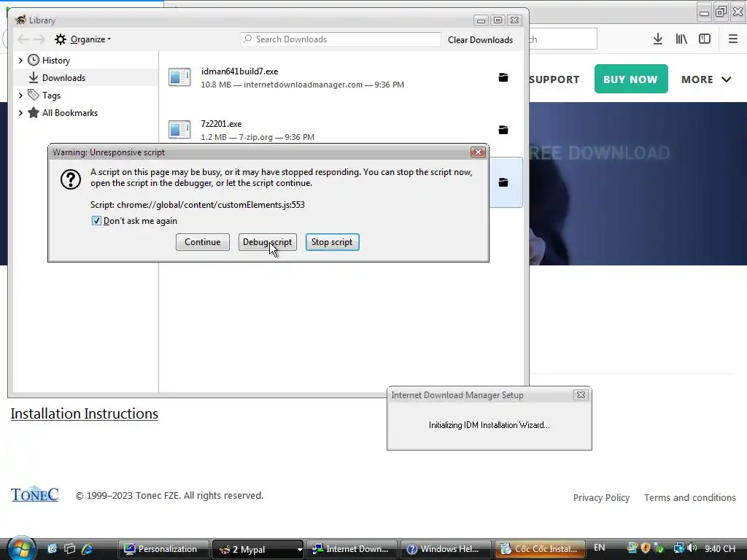This screenshot has height=560, width=747.
Task: Select Tags in Library sidebar
Action: [52, 96]
